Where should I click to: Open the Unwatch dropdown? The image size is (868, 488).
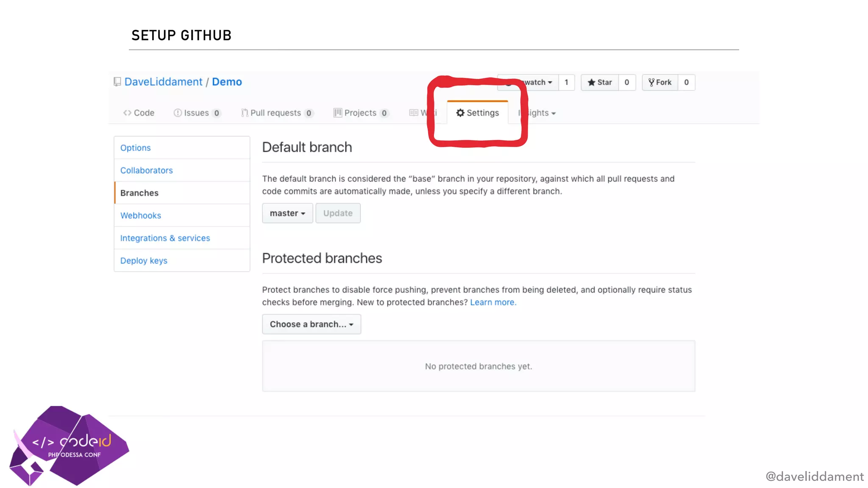point(528,82)
